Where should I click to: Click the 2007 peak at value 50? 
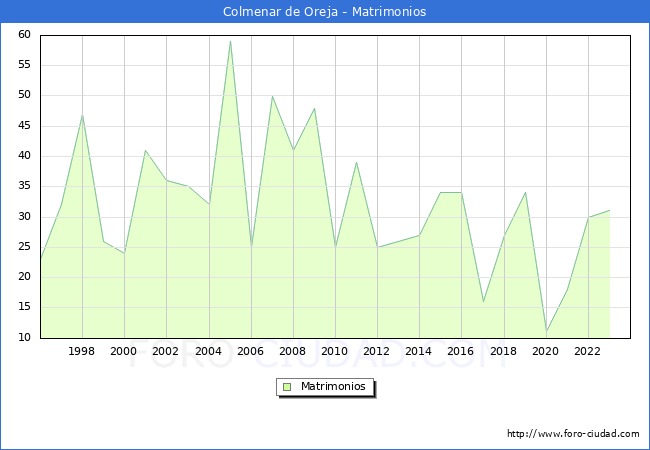click(x=272, y=96)
